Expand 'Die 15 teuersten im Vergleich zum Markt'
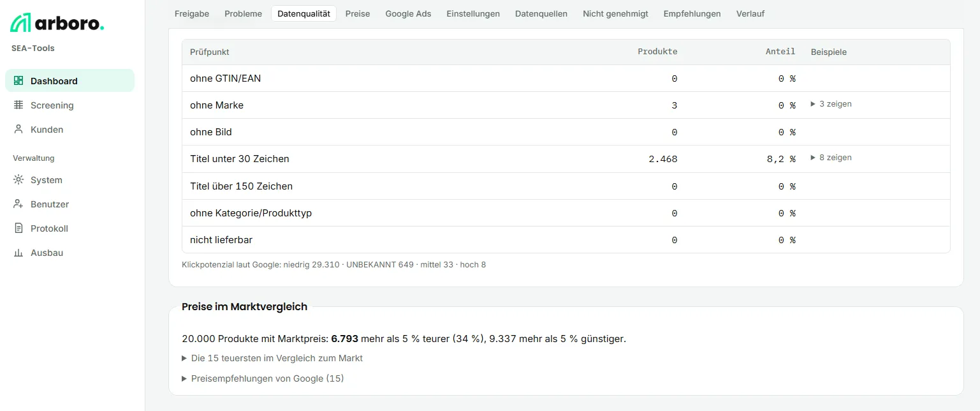Screen dimensions: 980x411 tap(272, 358)
